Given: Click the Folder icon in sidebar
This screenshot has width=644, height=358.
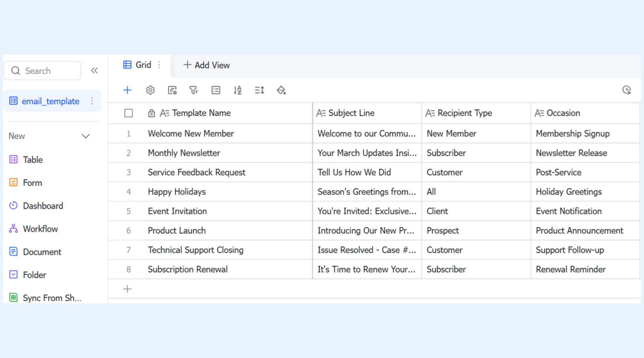Looking at the screenshot, I should coord(13,274).
